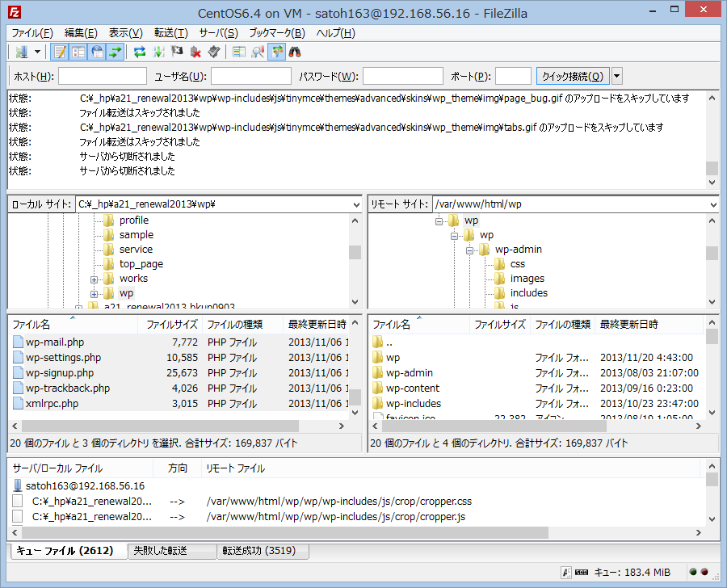Select remote images folder in tree
This screenshot has height=588, width=727.
pyautogui.click(x=527, y=278)
